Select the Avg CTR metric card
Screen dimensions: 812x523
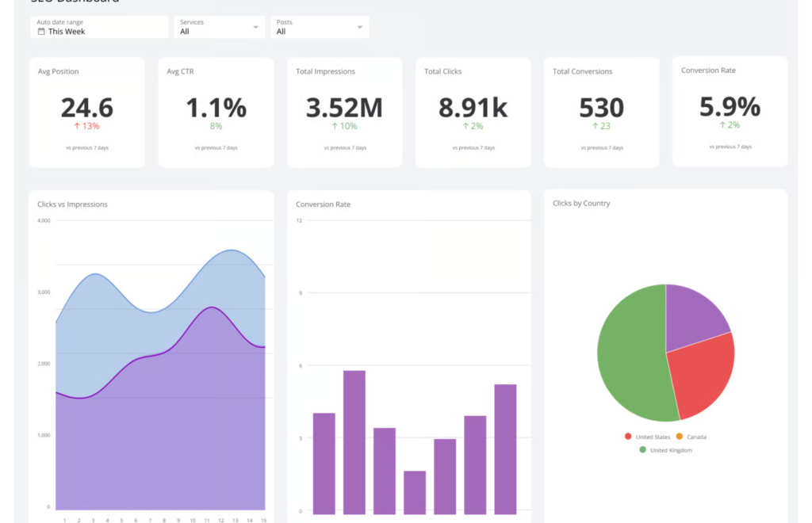[x=216, y=112]
